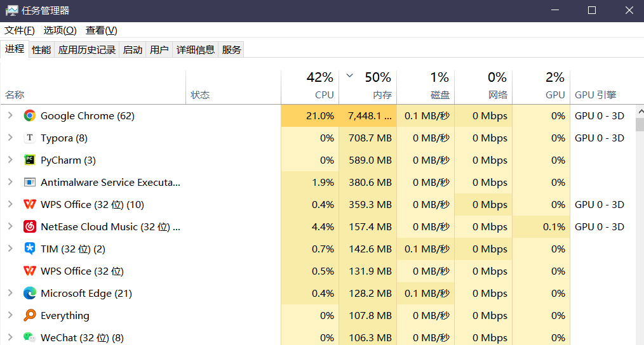Viewport: 644px width, 345px height.
Task: Click the Google Chrome process icon
Action: 29,115
